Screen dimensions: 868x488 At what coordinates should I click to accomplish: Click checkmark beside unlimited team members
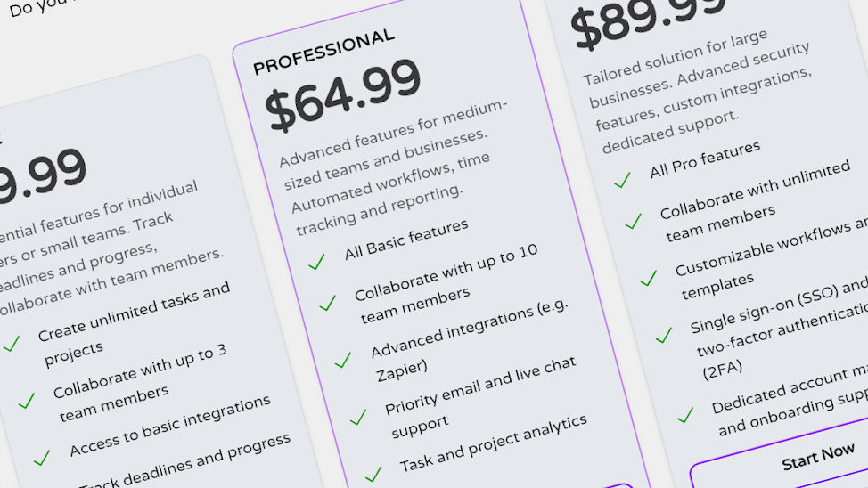633,221
